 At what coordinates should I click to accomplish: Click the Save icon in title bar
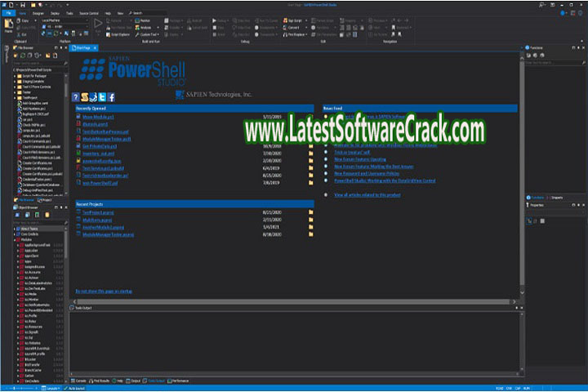tap(23, 5)
